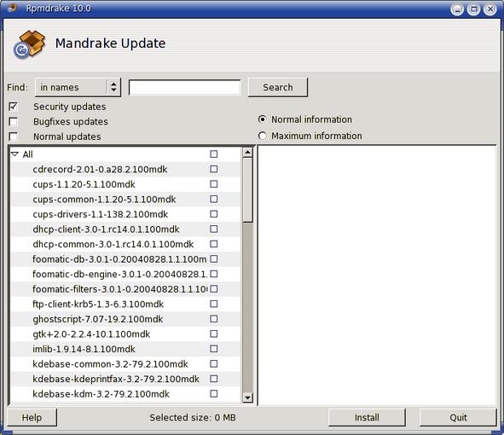Tick the checkbox for ghostscript-7.07-19.2.100mdk
The height and width of the screenshot is (435, 504).
[214, 319]
